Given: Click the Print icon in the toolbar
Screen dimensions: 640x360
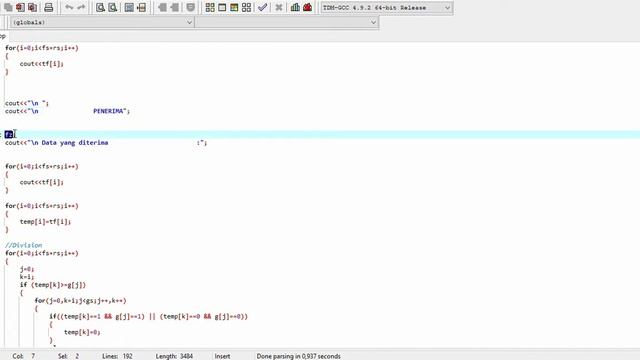Looking at the screenshot, I should (49, 7).
